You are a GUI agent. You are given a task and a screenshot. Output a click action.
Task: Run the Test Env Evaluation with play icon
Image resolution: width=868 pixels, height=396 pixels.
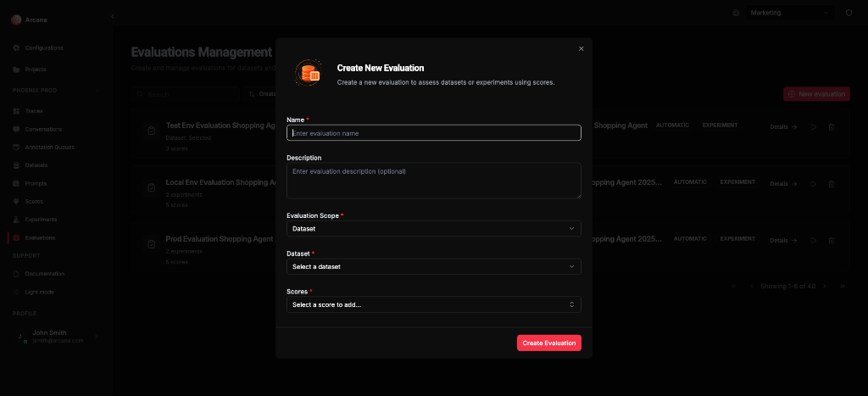point(813,127)
